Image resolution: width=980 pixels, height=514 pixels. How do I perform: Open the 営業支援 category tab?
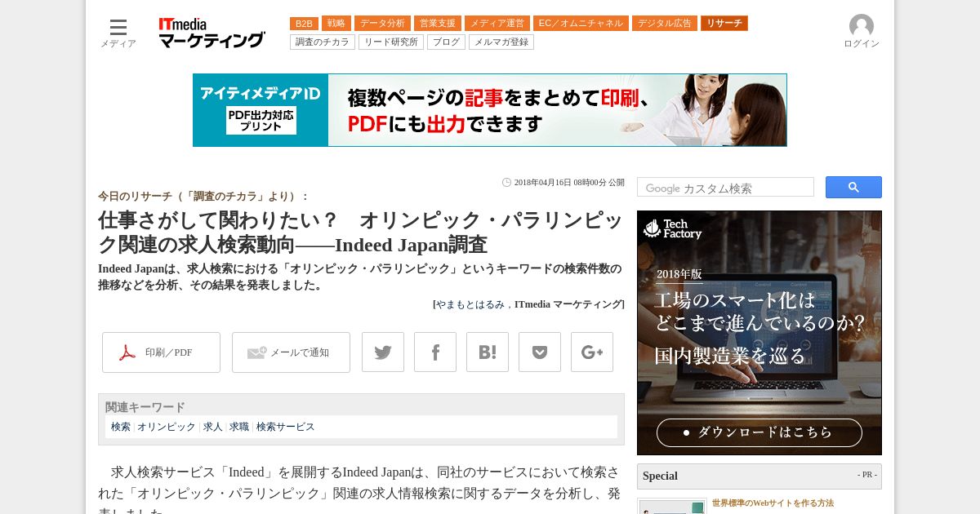pyautogui.click(x=438, y=24)
